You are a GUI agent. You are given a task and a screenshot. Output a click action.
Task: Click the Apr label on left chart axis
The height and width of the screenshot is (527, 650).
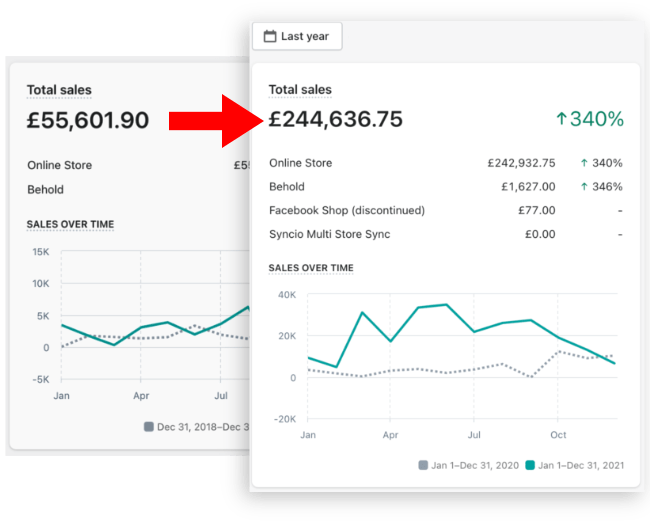pos(141,396)
